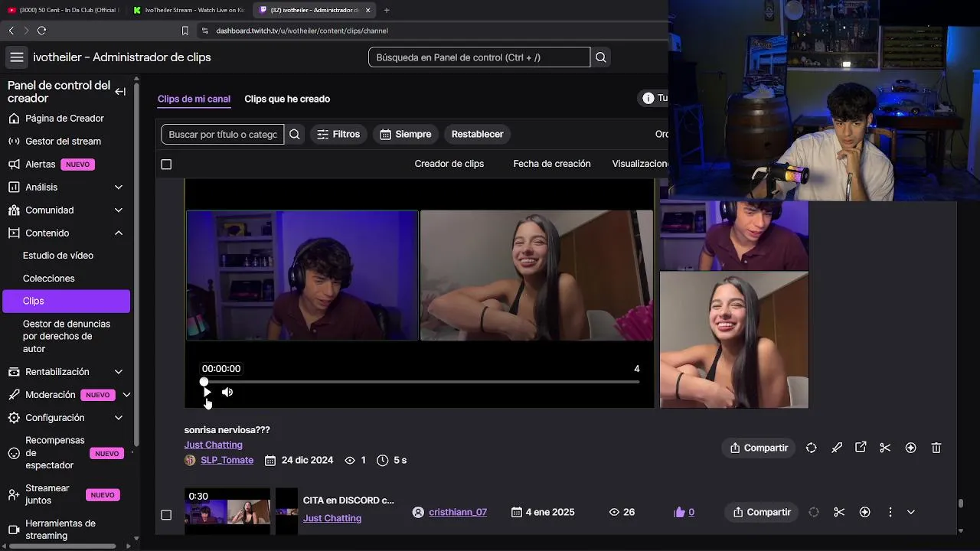Play the sonrisa nerviosa clip
The height and width of the screenshot is (551, 980).
point(207,392)
